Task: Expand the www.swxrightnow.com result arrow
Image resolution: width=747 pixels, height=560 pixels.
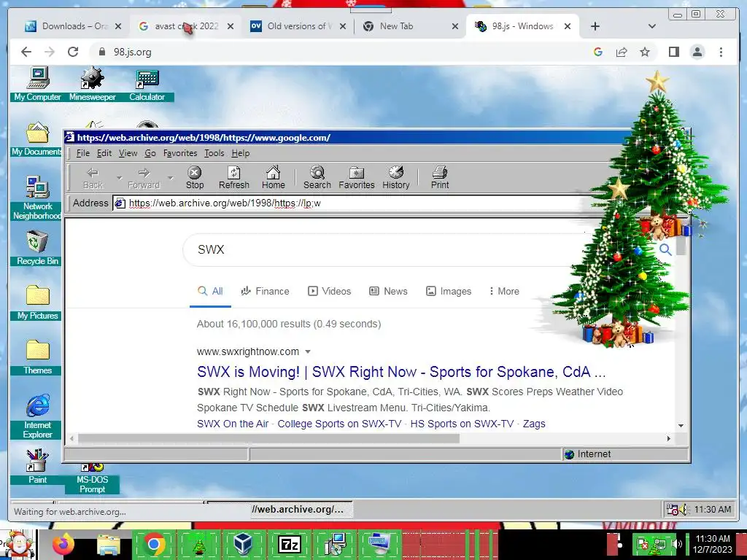Action: [x=308, y=352]
